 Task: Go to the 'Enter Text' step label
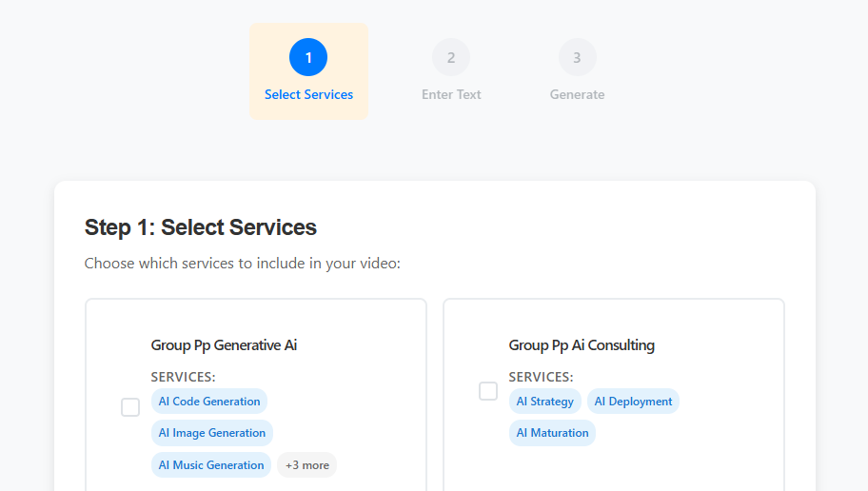coord(451,95)
